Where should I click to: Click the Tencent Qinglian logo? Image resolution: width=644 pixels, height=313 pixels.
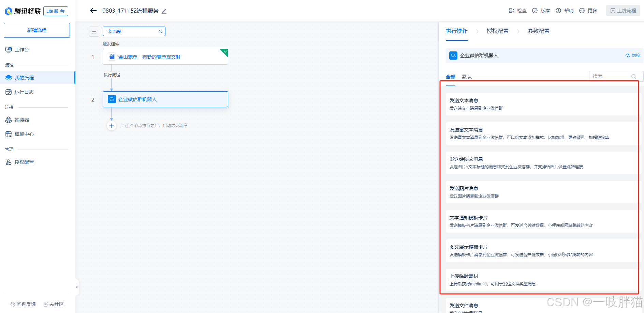click(x=23, y=11)
